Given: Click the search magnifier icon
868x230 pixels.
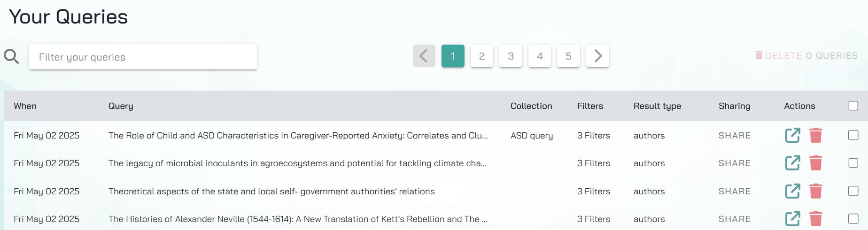Looking at the screenshot, I should pyautogui.click(x=11, y=57).
